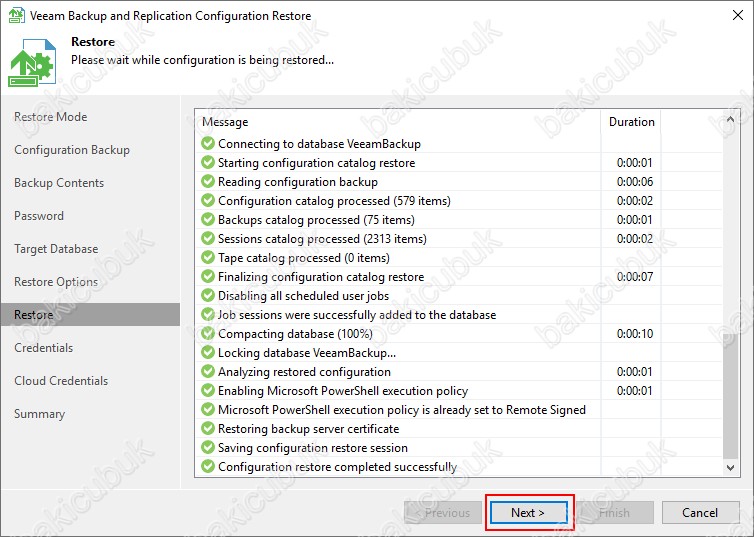Click success icon for Restoring backup server certificate

pos(208,428)
